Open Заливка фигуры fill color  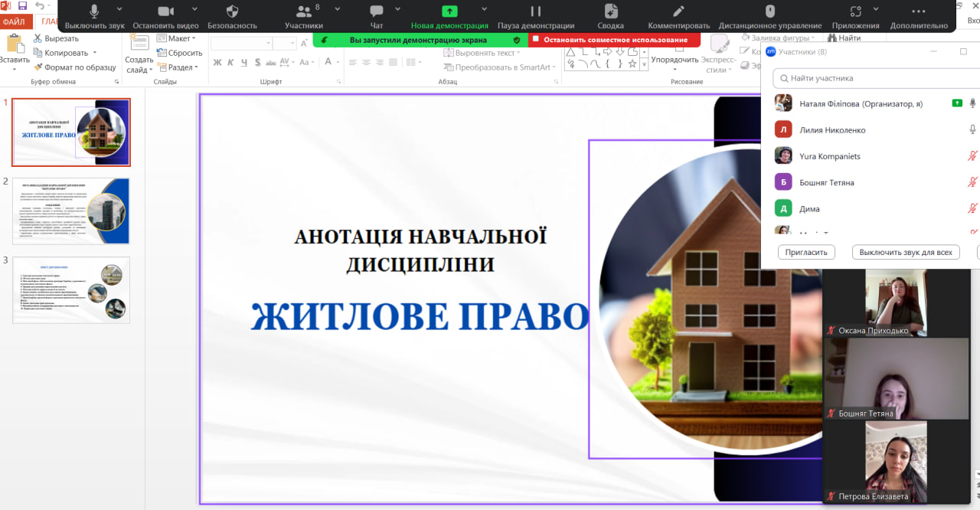(779, 38)
